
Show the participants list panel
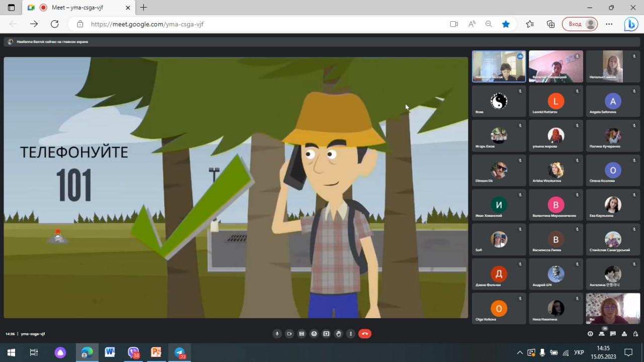click(x=602, y=333)
